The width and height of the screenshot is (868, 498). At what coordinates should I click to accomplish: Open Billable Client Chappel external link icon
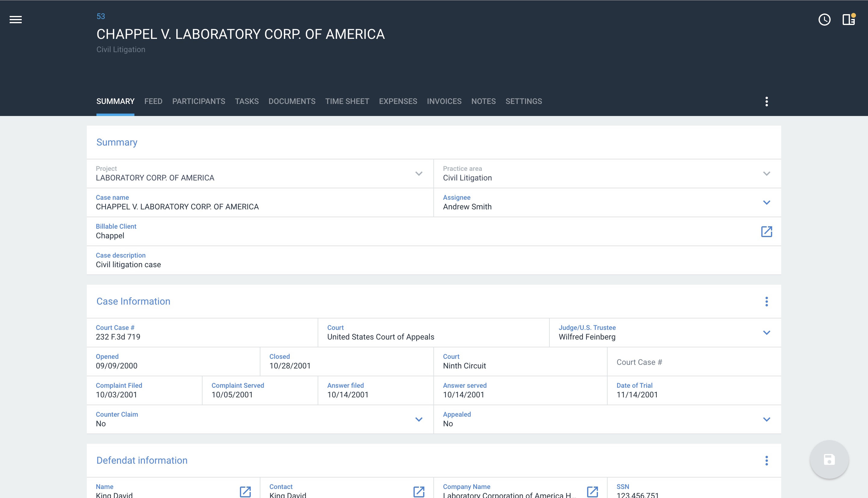click(766, 232)
